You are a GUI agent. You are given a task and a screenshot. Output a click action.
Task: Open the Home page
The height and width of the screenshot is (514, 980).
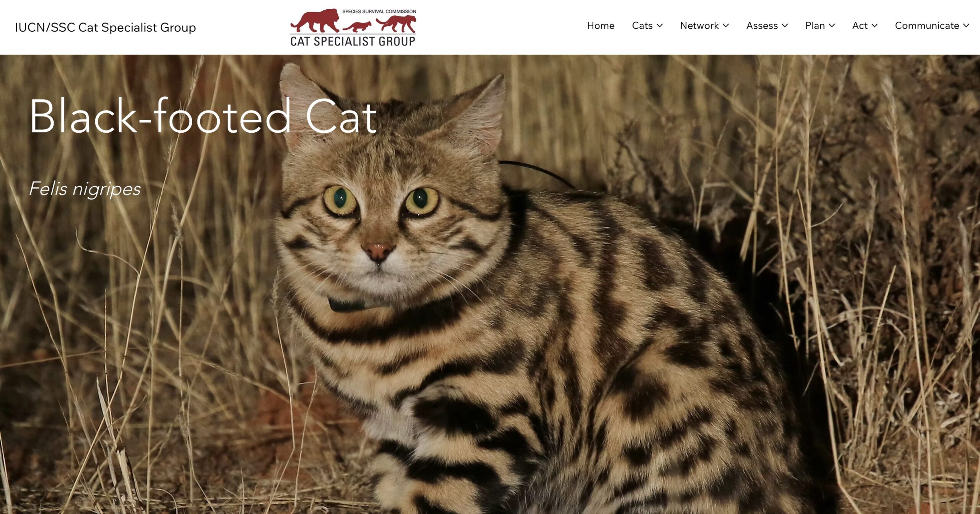(601, 26)
